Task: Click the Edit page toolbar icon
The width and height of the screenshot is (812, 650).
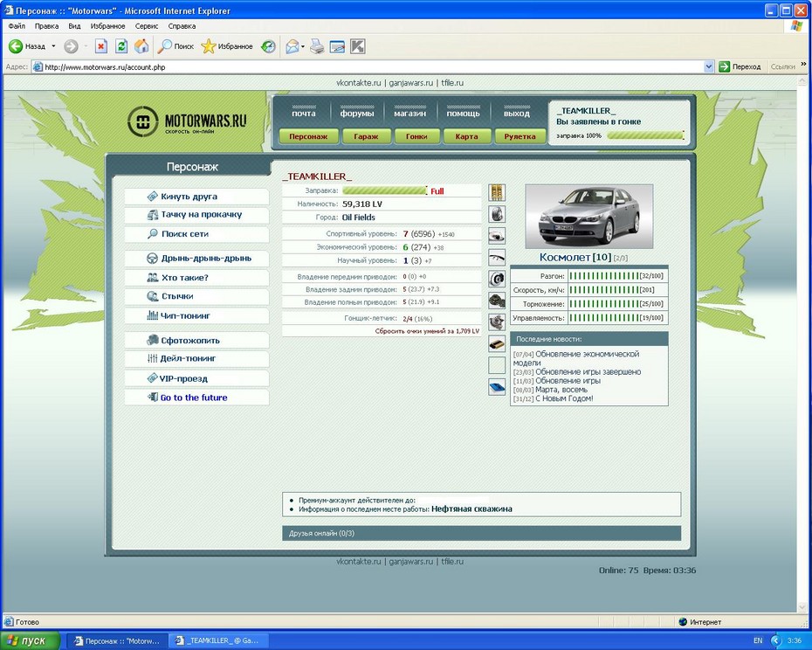Action: [337, 46]
